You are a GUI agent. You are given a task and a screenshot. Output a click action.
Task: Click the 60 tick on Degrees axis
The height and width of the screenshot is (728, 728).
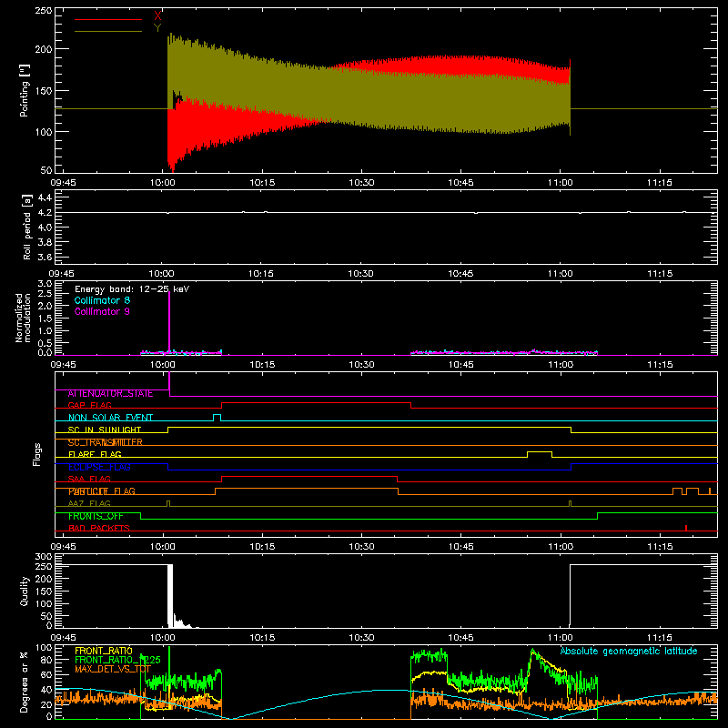click(47, 674)
